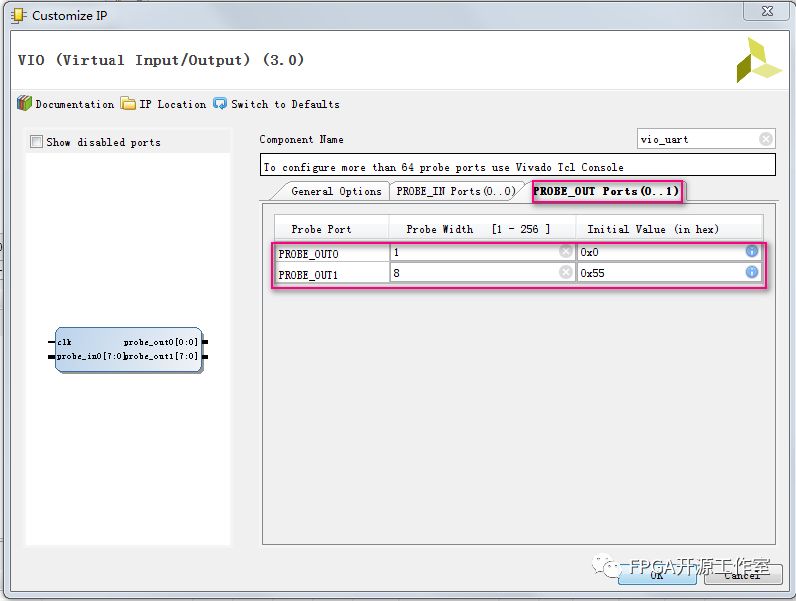
Task: Open the Documentation book icon
Action: (25, 104)
